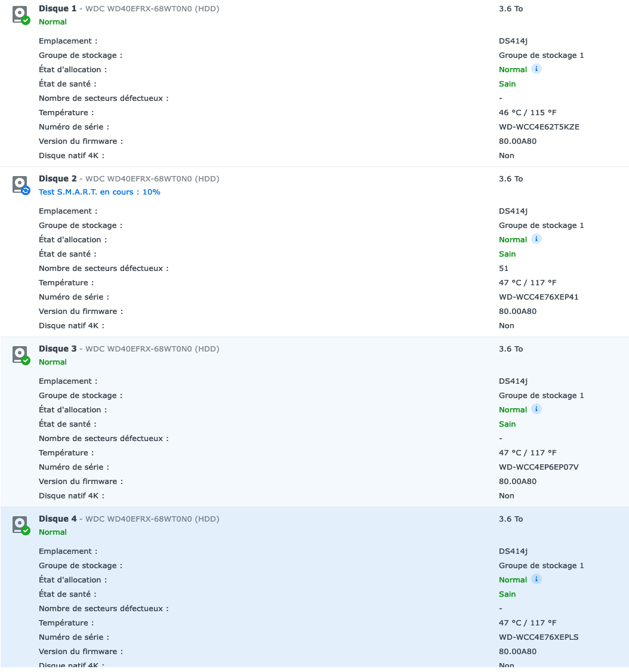
Task: Click the 51 defective sectors value
Action: click(504, 269)
